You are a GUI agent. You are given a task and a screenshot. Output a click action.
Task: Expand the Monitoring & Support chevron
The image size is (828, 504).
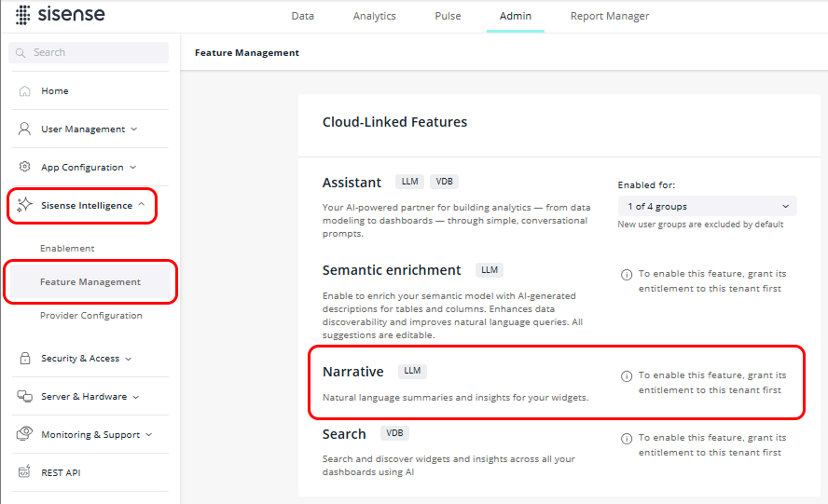click(149, 434)
